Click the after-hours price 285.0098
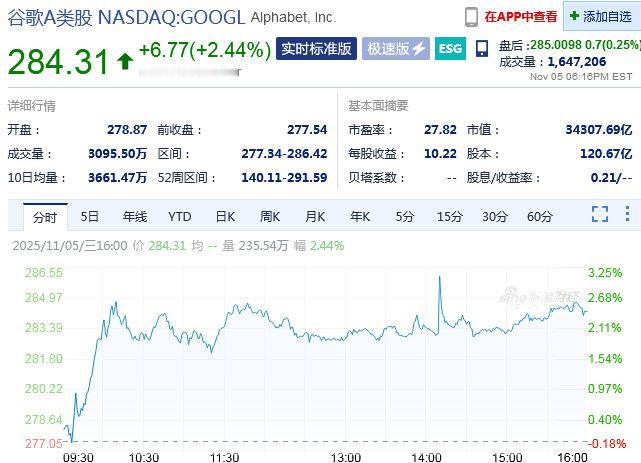Image resolution: width=641 pixels, height=463 pixels. pyautogui.click(x=556, y=44)
